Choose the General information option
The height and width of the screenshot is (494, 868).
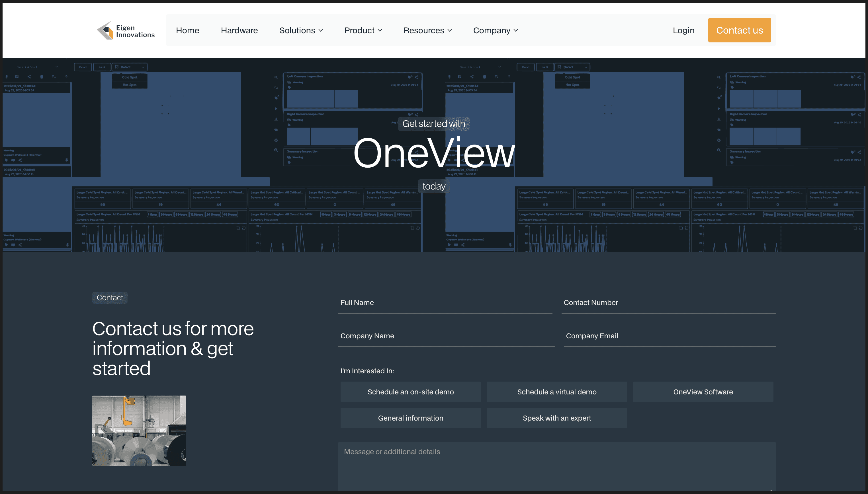410,418
